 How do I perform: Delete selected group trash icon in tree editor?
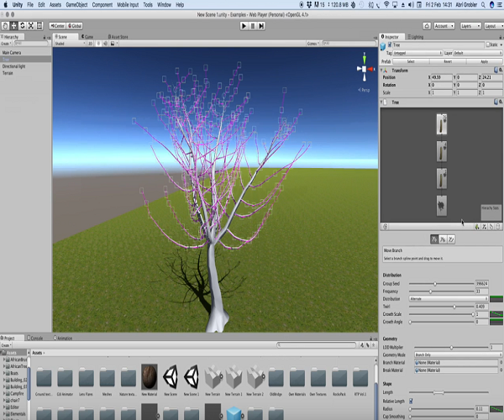(x=498, y=227)
